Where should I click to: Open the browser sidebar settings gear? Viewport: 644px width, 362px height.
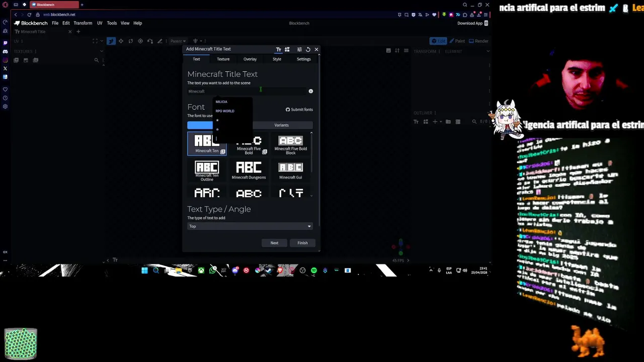point(5,107)
